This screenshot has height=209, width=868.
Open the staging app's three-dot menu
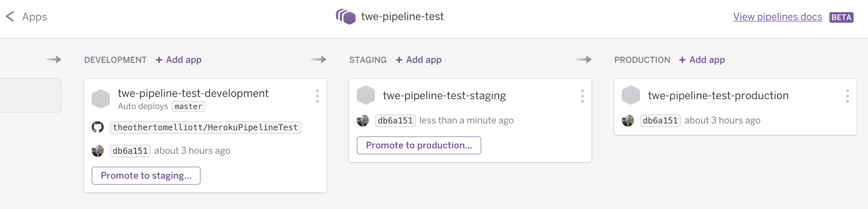pos(582,96)
